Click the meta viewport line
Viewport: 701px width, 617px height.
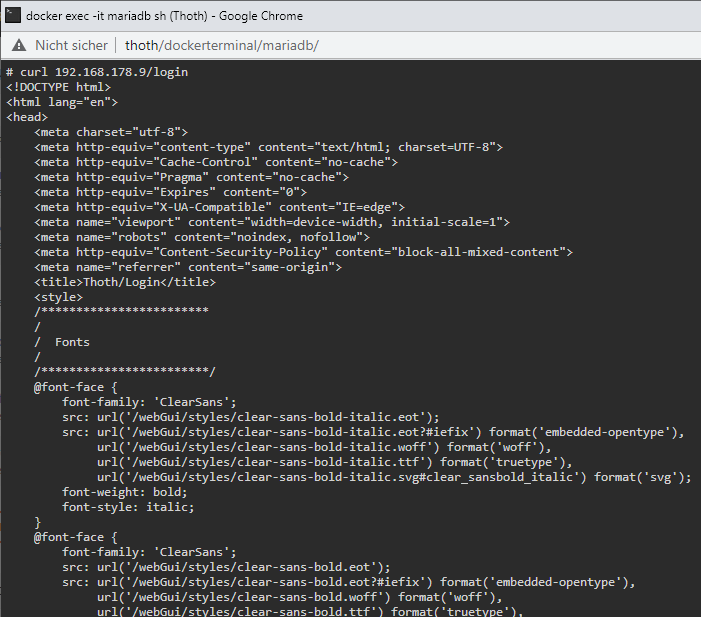point(272,222)
